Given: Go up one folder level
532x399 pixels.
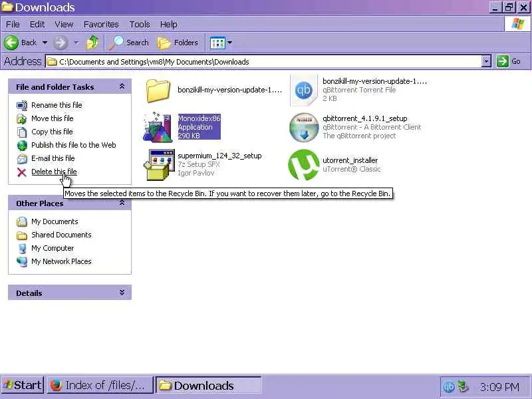Looking at the screenshot, I should (92, 43).
